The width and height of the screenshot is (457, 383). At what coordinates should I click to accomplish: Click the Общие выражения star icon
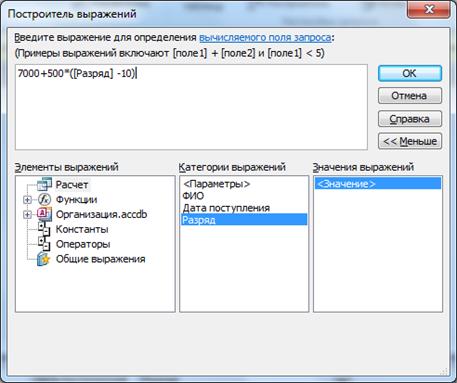pyautogui.click(x=44, y=259)
